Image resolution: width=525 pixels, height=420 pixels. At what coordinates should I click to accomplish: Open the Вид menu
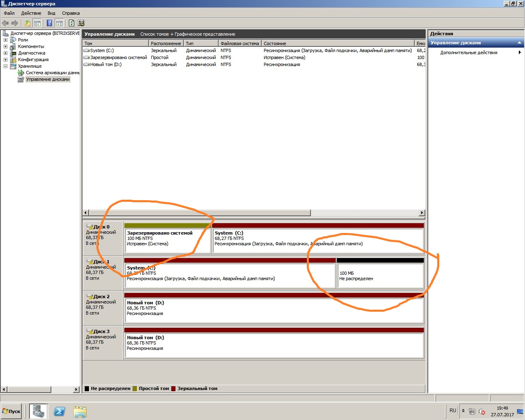(x=51, y=13)
